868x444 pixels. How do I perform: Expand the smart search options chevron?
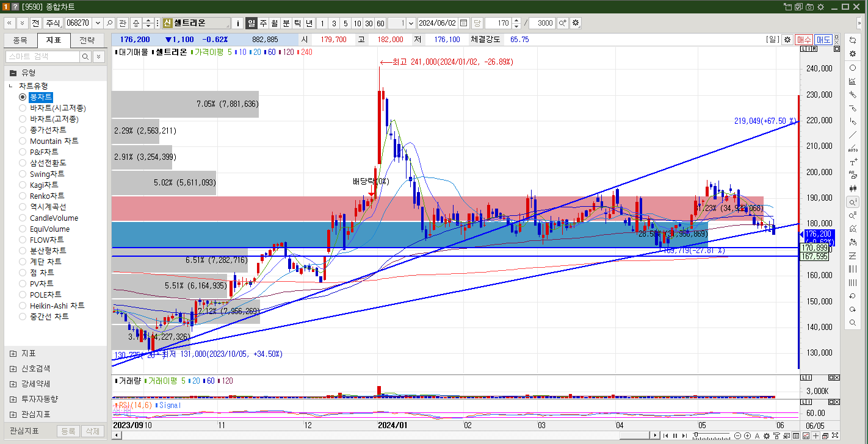coord(98,56)
